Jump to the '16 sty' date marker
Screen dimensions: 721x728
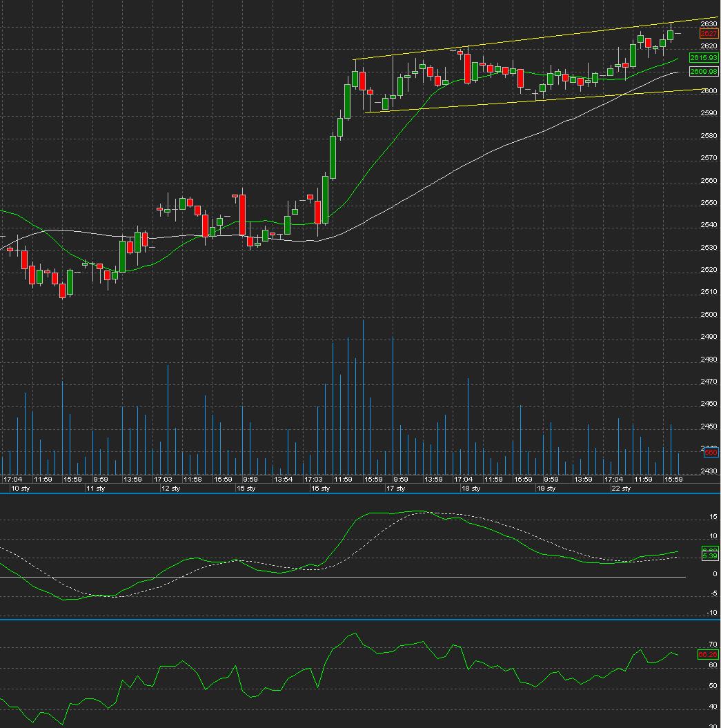tap(320, 489)
